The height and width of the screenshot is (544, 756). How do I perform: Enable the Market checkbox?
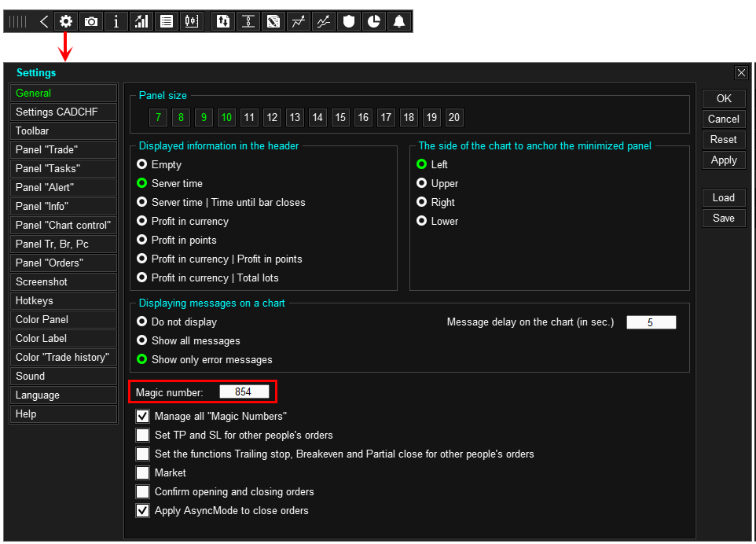(143, 472)
